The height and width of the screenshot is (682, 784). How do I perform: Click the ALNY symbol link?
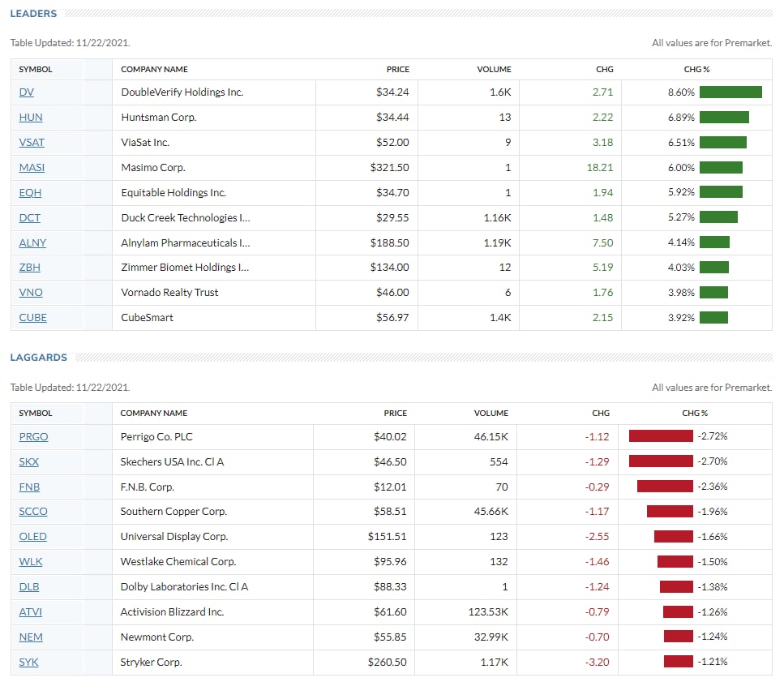32,242
